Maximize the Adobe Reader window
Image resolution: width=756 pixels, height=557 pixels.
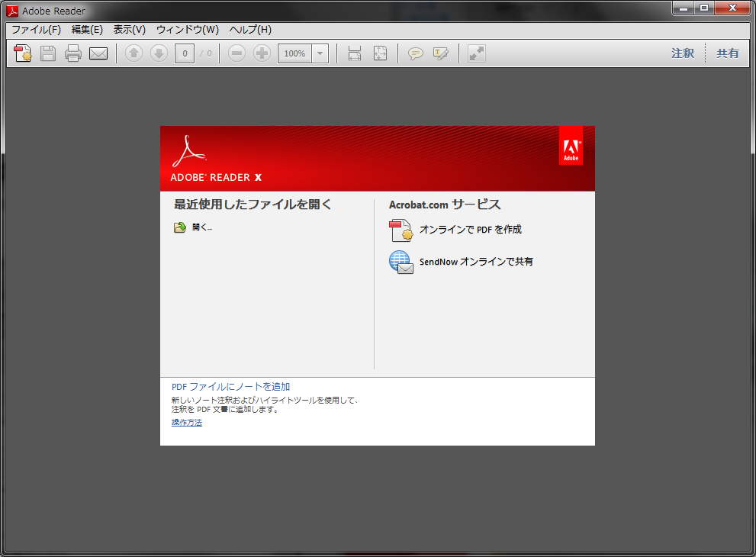[704, 8]
